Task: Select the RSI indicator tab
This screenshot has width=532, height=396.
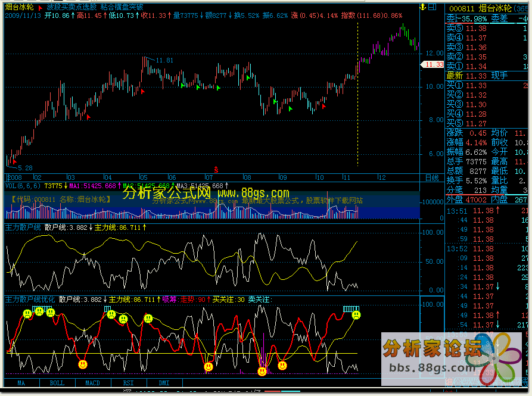Action: click(x=128, y=382)
